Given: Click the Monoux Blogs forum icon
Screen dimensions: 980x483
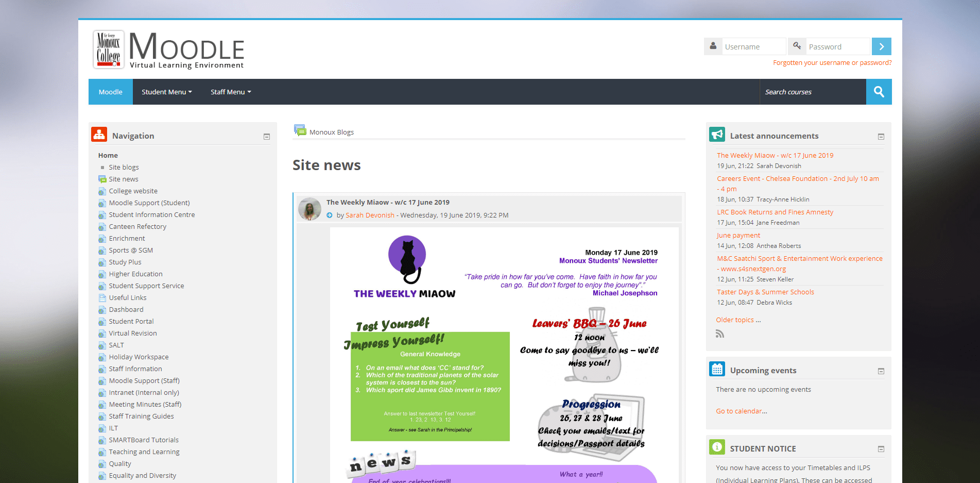Looking at the screenshot, I should pyautogui.click(x=300, y=130).
